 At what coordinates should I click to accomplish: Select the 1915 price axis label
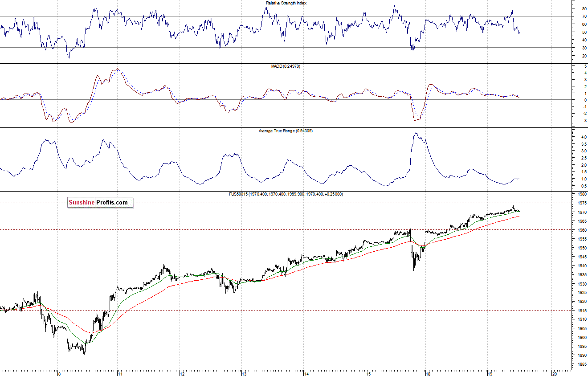582,311
